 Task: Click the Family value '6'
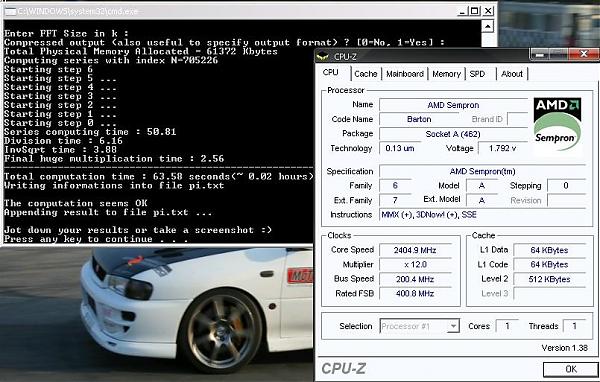(x=395, y=186)
